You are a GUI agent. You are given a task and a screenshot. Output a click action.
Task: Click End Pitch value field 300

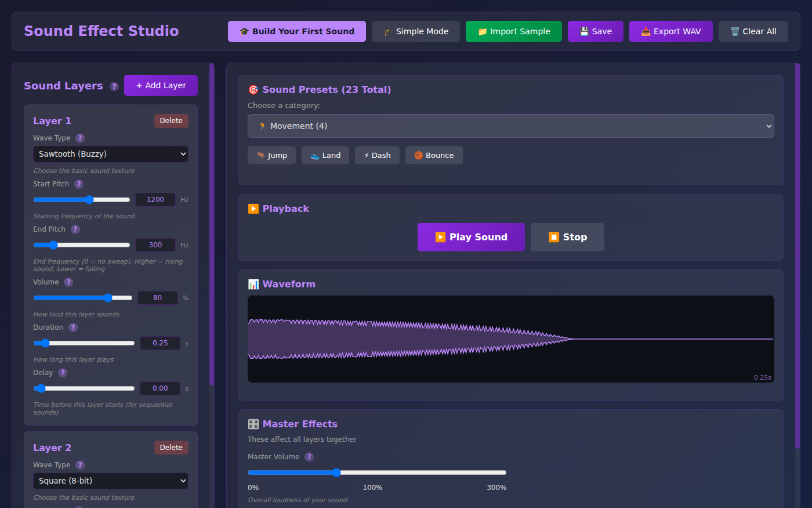[x=155, y=245]
